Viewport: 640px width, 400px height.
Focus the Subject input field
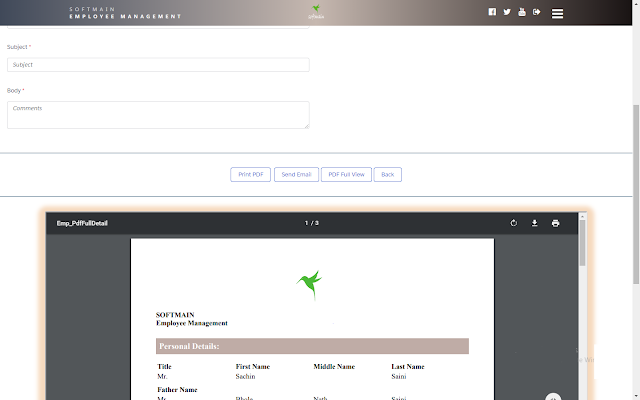click(x=158, y=64)
